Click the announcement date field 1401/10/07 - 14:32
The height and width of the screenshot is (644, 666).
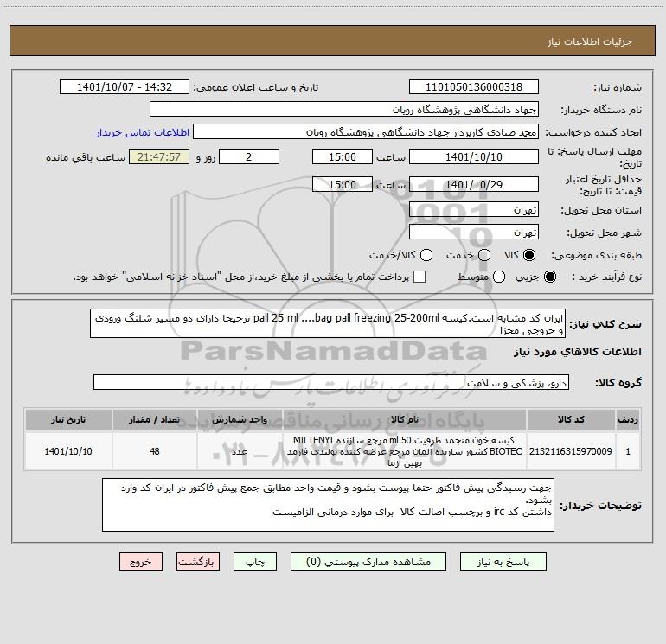[125, 87]
